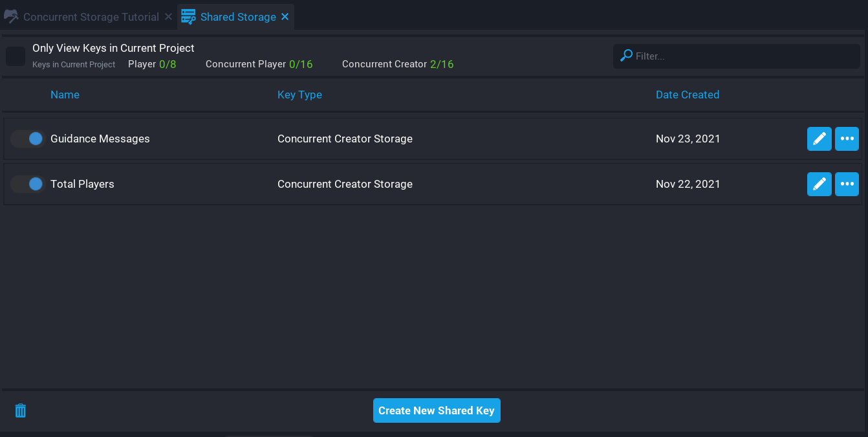This screenshot has height=437, width=868.
Task: Click the trash delete icon at bottom left
Action: [x=21, y=410]
